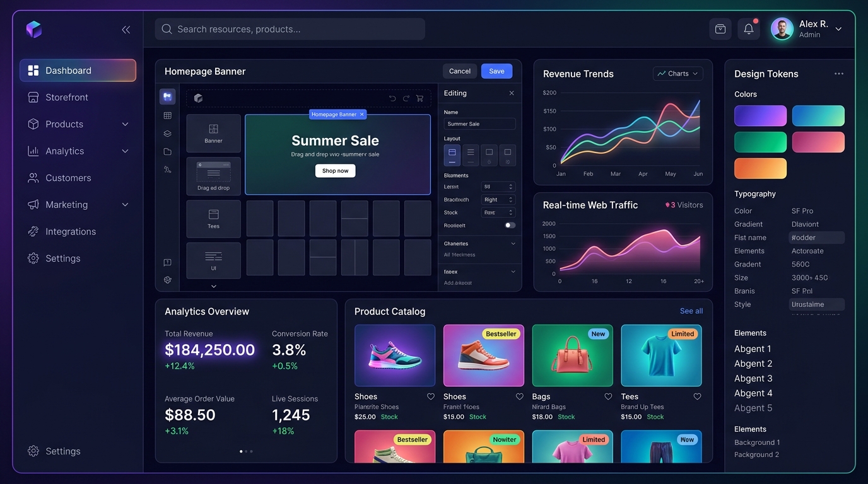Screen dimensions: 868x484
Task: Open the Dashboard menu item
Action: (x=78, y=71)
